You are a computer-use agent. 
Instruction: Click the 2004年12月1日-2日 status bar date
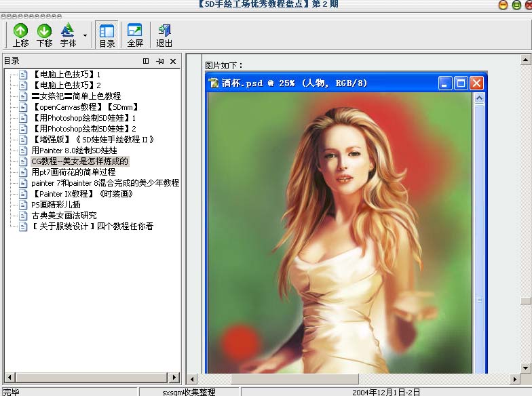click(386, 392)
